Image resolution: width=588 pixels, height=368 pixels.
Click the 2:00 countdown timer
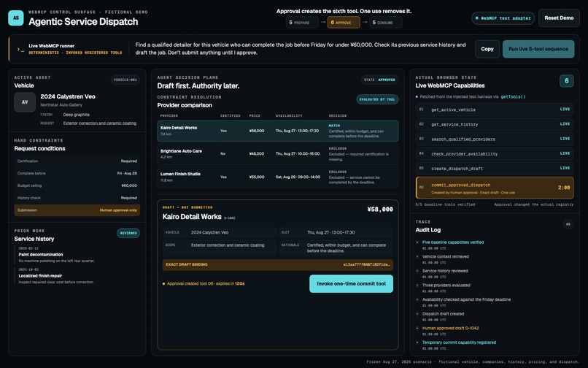pos(564,188)
